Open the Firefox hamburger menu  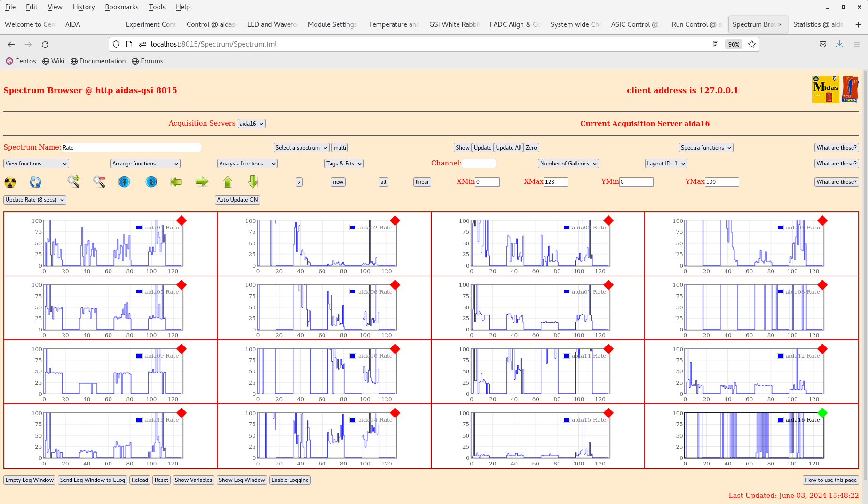pos(857,44)
